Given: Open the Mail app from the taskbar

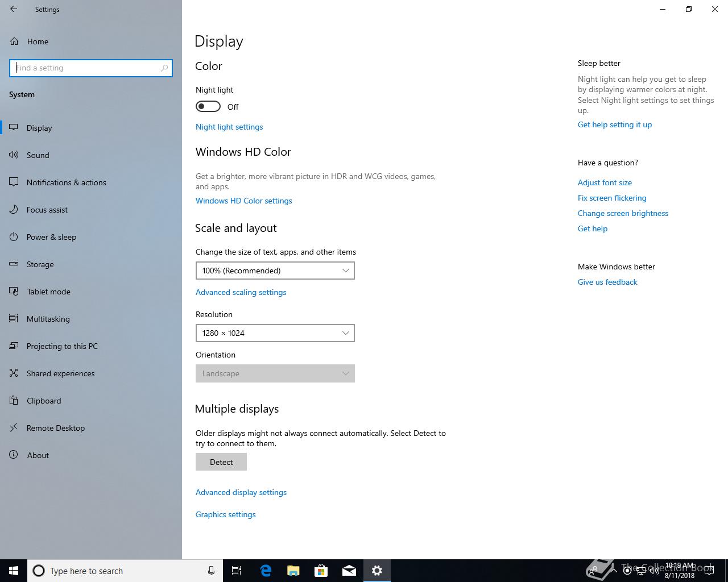Looking at the screenshot, I should [349, 571].
